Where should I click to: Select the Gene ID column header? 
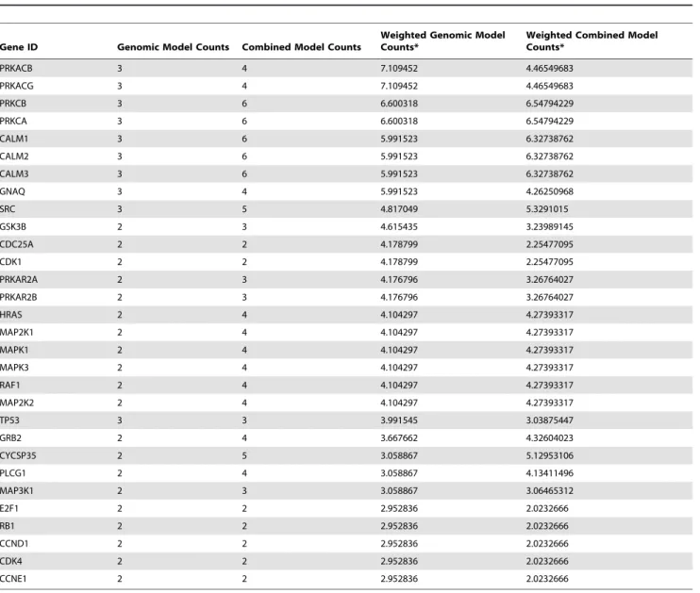[x=19, y=47]
